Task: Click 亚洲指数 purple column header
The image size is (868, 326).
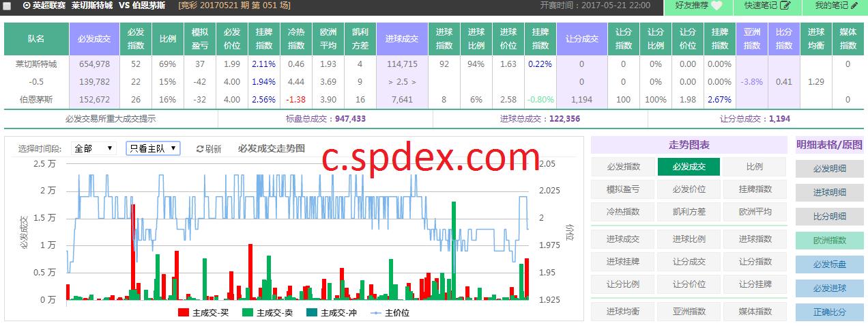Action: click(x=752, y=39)
